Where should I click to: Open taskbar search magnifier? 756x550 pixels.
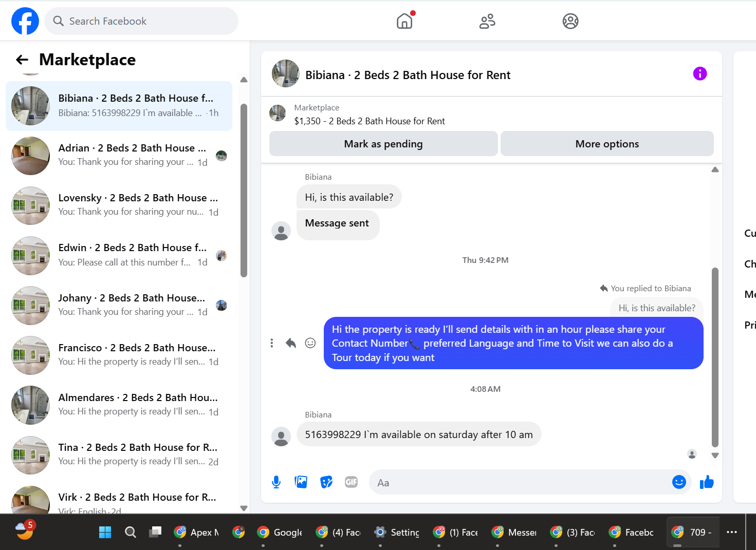(131, 533)
